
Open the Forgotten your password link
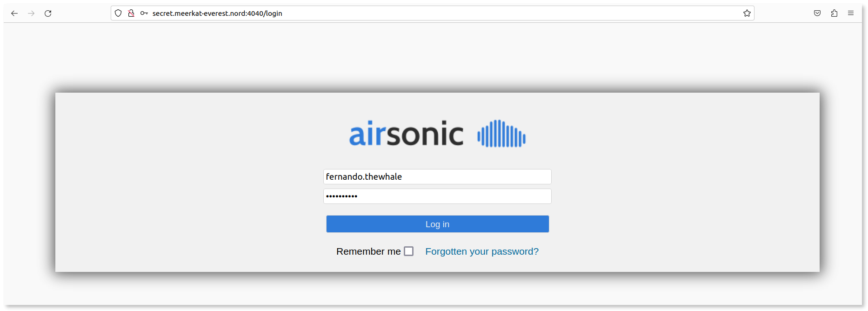(481, 251)
